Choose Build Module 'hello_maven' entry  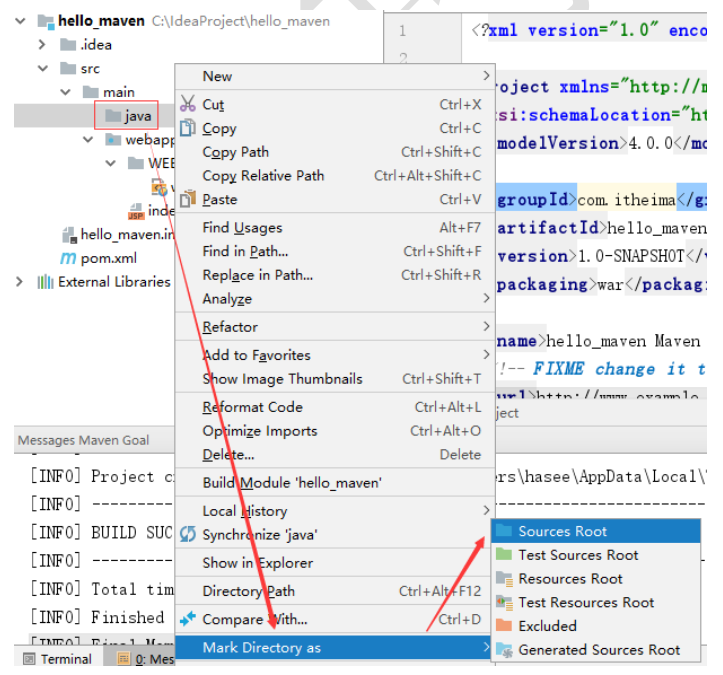[335, 482]
